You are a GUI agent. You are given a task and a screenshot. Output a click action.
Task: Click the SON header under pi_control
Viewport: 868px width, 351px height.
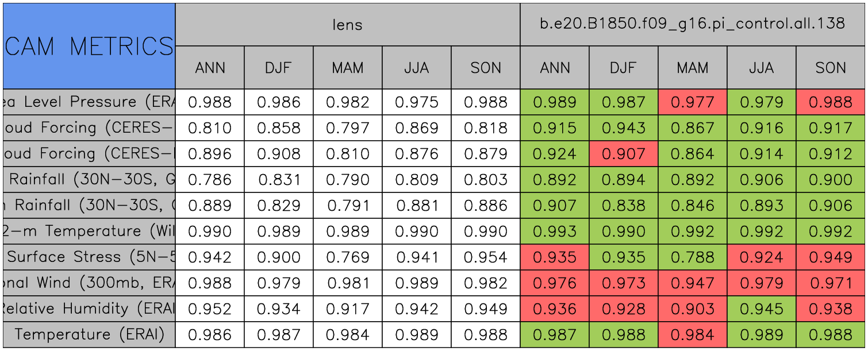click(x=831, y=68)
